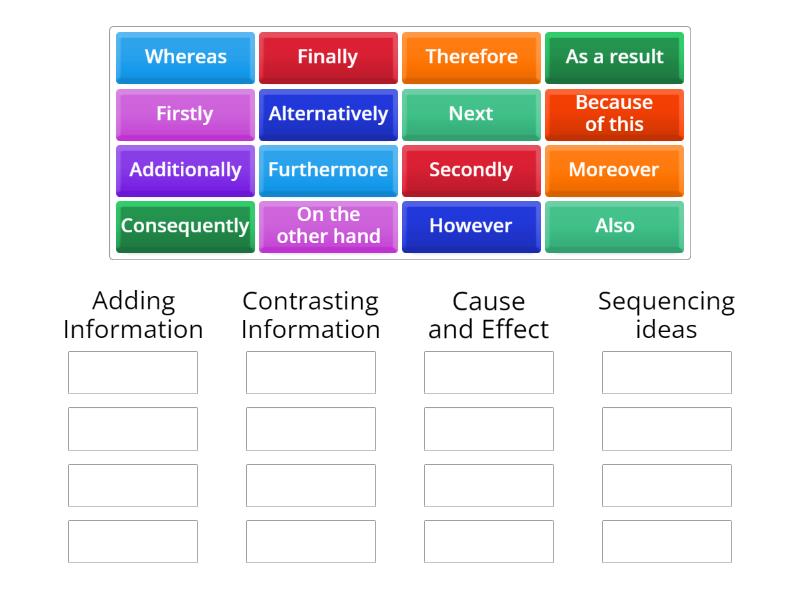This screenshot has width=800, height=600.
Task: Click first empty slot under Cause and Effect
Action: click(x=489, y=373)
